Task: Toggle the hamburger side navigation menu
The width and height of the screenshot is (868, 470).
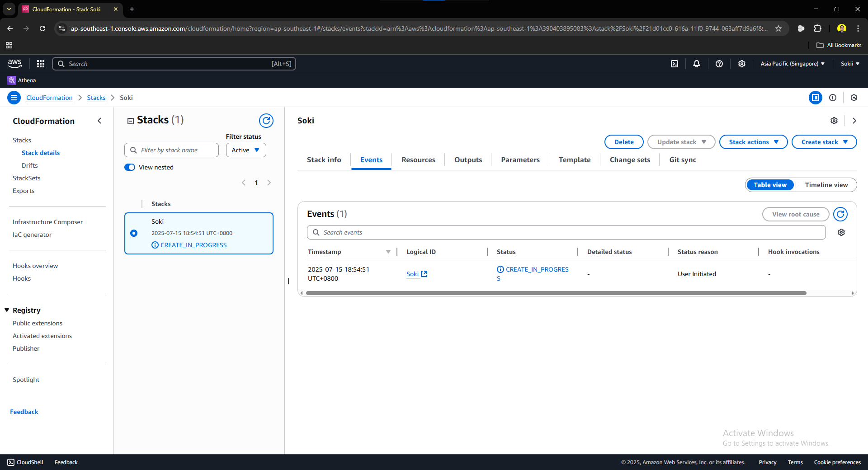Action: [x=14, y=98]
